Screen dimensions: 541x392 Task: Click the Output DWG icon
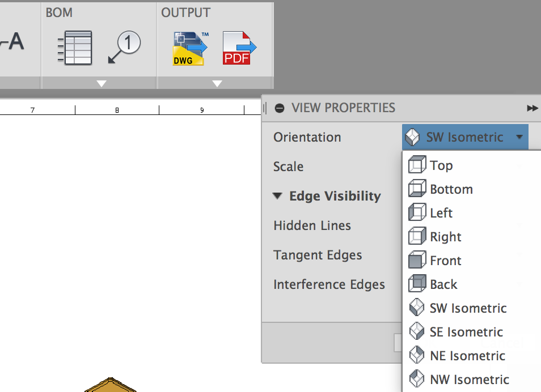click(x=191, y=48)
